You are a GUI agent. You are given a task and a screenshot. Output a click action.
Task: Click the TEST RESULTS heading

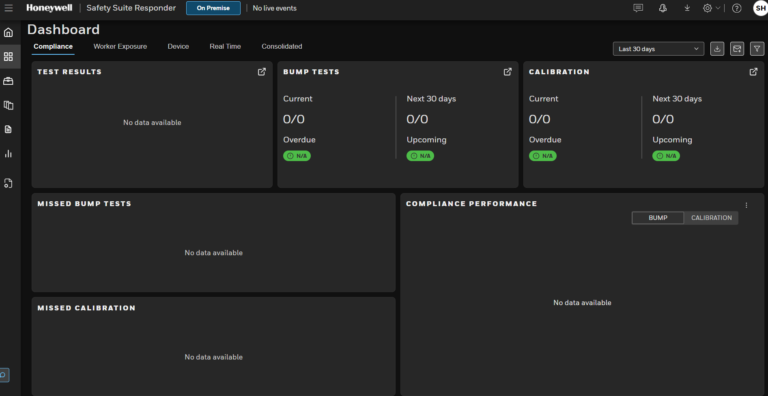point(70,72)
